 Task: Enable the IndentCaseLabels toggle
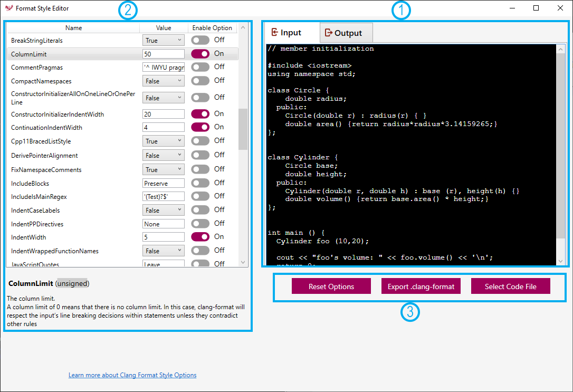pyautogui.click(x=201, y=209)
